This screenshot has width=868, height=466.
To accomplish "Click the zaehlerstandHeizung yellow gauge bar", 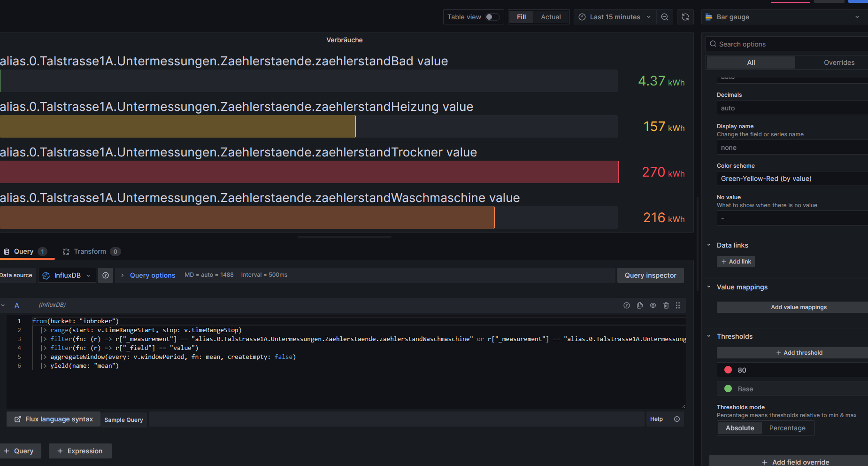I will click(x=177, y=126).
